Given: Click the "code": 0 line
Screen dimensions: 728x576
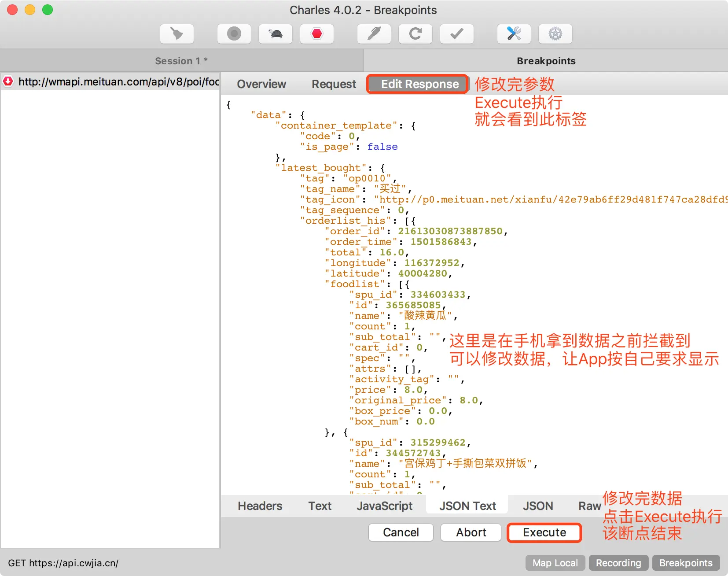Looking at the screenshot, I should click(x=330, y=136).
